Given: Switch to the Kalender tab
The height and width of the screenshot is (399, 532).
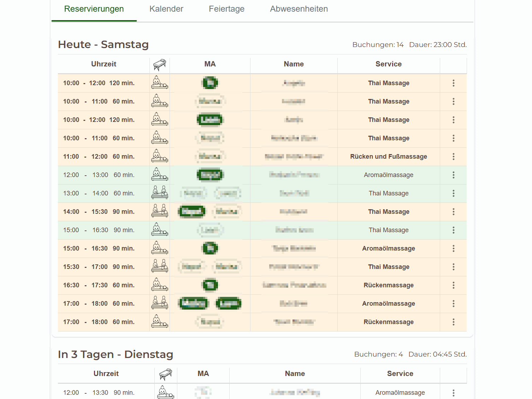Looking at the screenshot, I should (x=166, y=9).
